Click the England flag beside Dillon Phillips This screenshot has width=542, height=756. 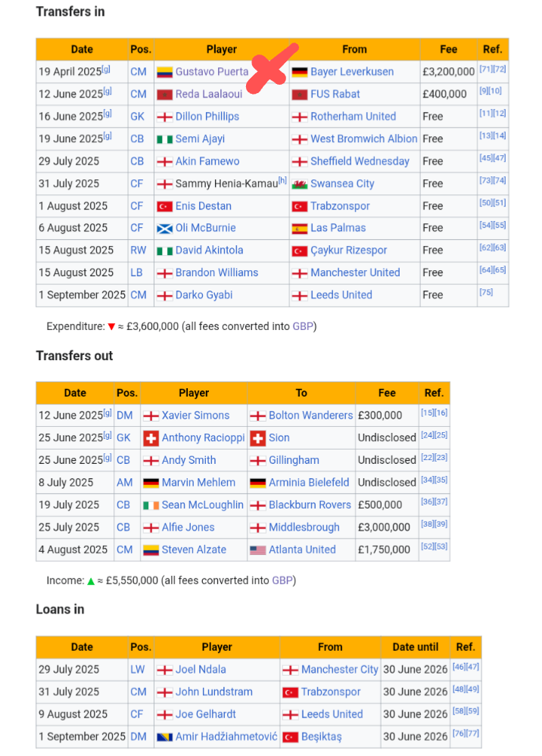pyautogui.click(x=164, y=117)
